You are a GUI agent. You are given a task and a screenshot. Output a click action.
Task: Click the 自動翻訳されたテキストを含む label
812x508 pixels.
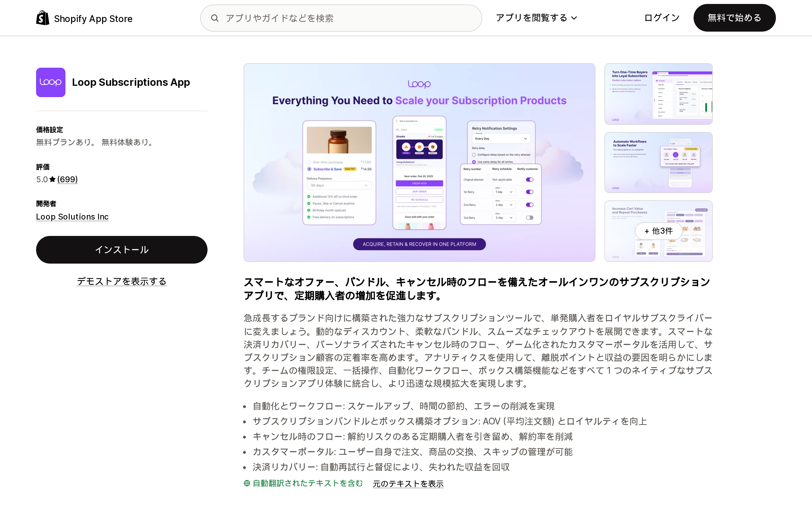click(x=308, y=483)
